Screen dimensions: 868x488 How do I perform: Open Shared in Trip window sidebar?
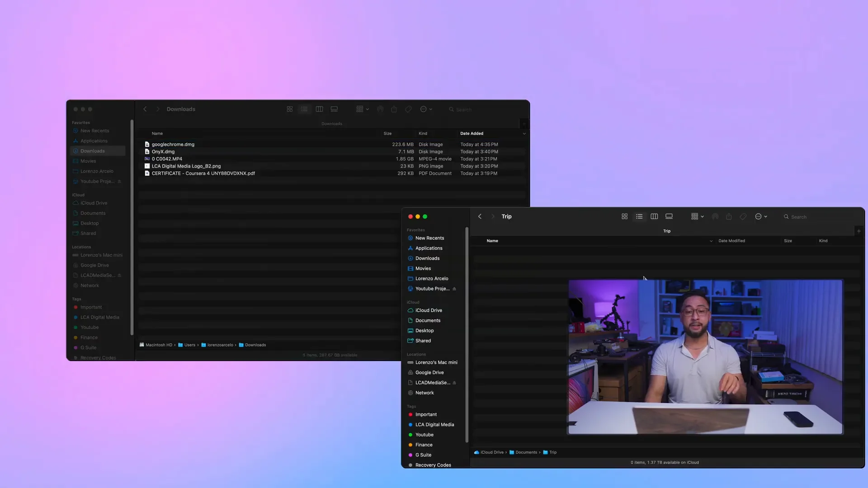423,341
